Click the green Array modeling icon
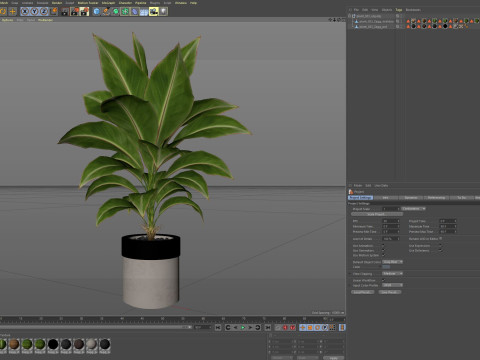480x360 pixels. tap(125, 12)
